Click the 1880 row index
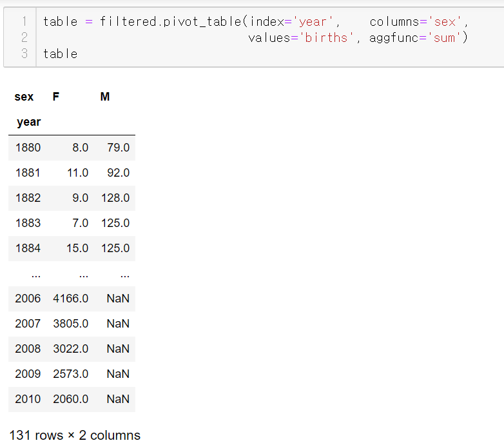504x443 pixels. click(28, 148)
